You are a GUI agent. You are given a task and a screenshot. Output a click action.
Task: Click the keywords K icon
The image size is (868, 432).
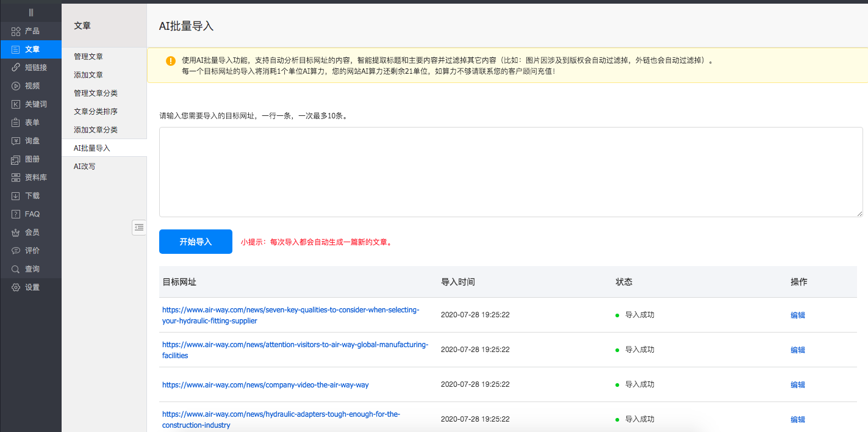[16, 104]
